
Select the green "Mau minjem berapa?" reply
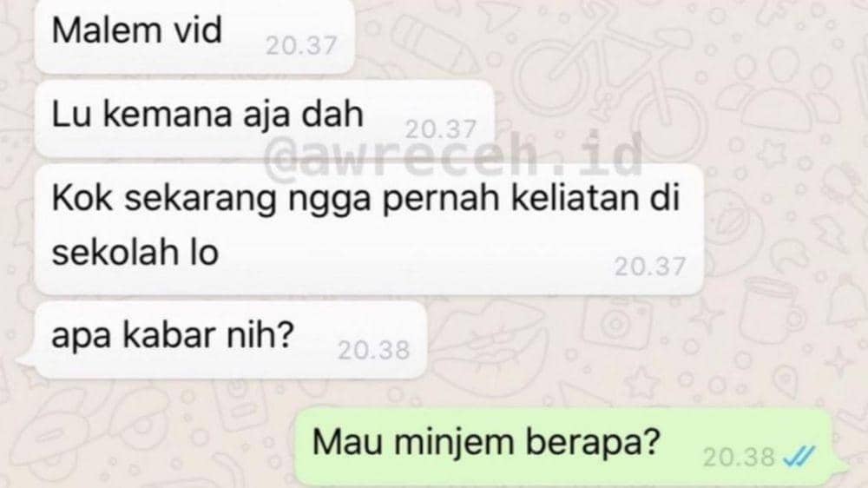coord(563,446)
